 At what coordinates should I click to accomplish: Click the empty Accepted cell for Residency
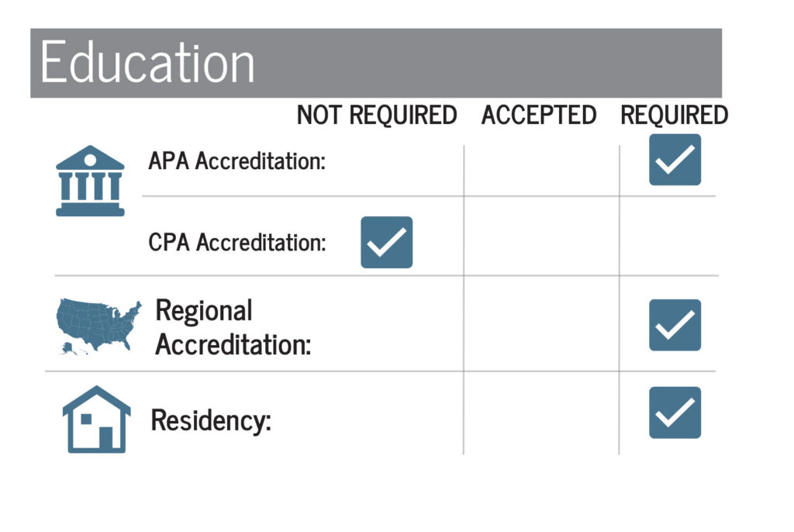click(x=541, y=413)
